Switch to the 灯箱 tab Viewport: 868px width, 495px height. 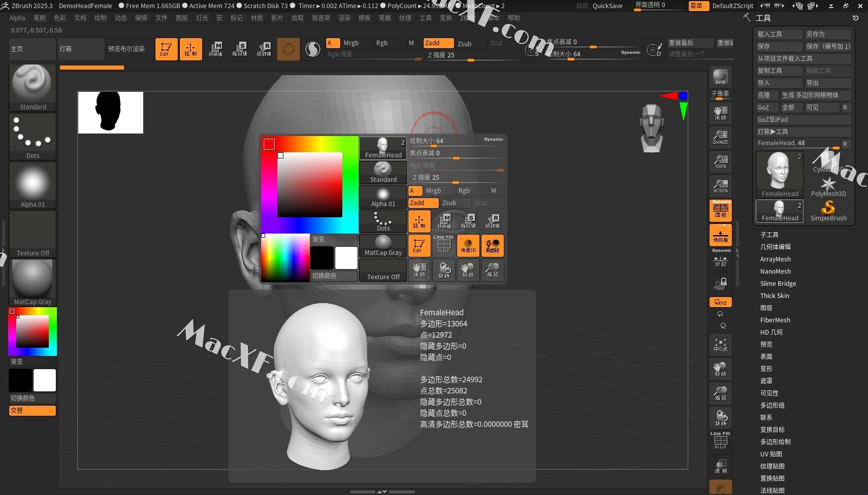click(x=81, y=49)
